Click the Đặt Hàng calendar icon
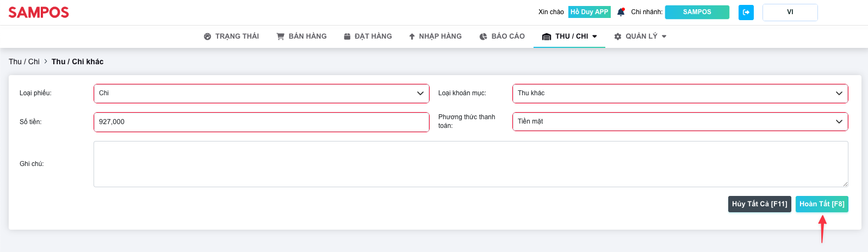The image size is (868, 252). click(347, 36)
